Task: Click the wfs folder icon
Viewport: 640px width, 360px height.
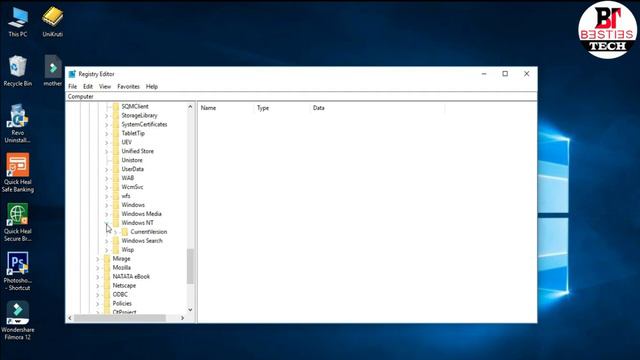Action: click(x=116, y=196)
